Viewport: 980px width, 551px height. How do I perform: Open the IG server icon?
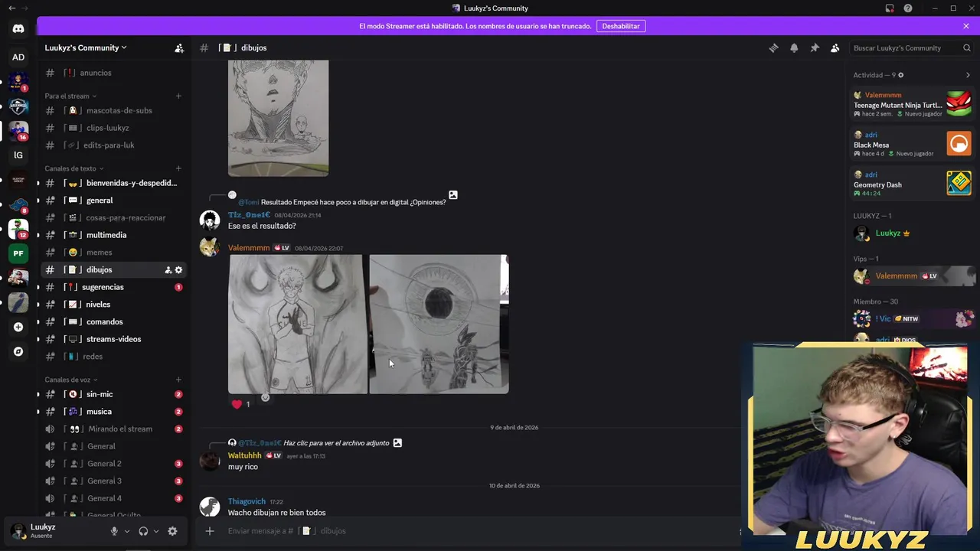point(18,155)
